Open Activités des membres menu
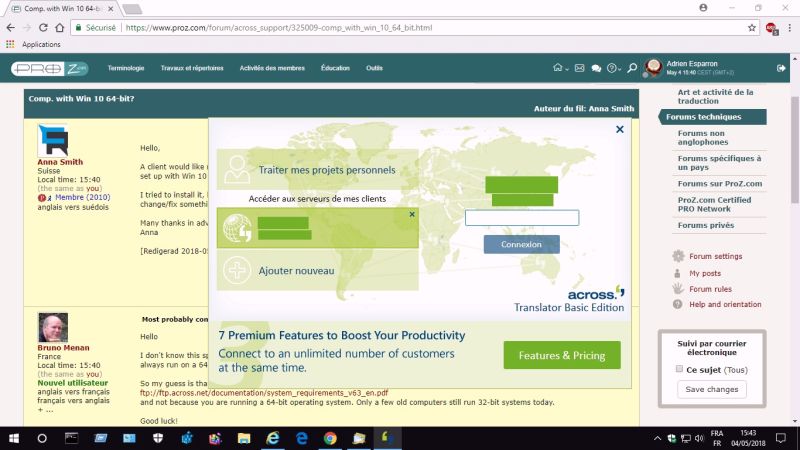 [x=272, y=68]
